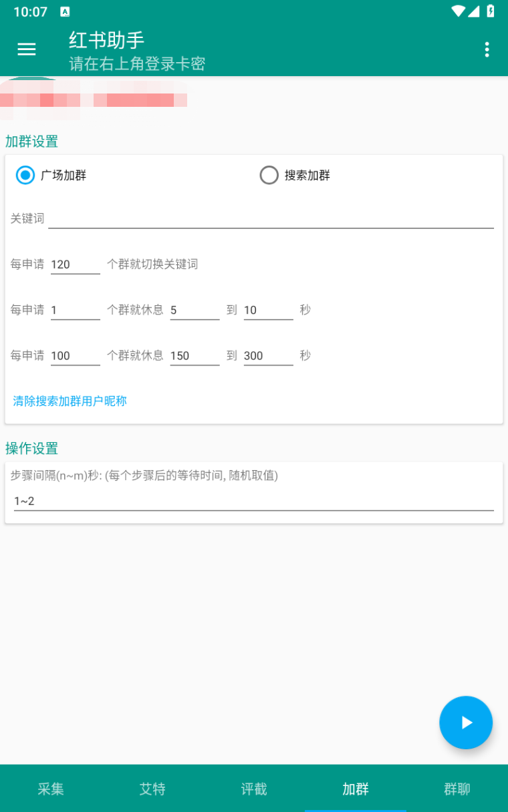The image size is (508, 812).
Task: Switch to the 群聊 tab
Action: click(x=457, y=789)
